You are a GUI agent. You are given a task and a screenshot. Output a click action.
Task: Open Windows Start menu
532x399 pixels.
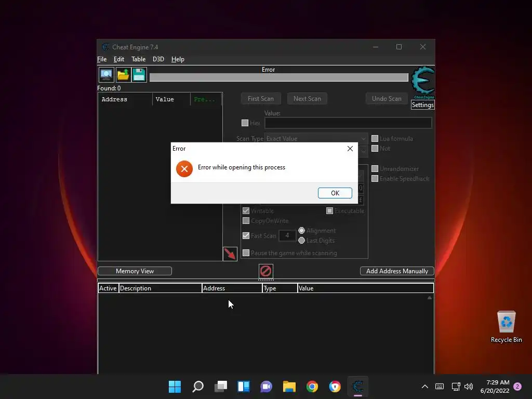175,387
